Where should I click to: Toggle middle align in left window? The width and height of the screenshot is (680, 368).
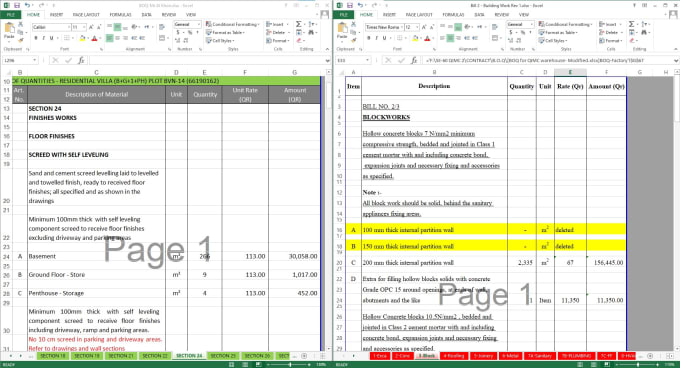(x=118, y=27)
